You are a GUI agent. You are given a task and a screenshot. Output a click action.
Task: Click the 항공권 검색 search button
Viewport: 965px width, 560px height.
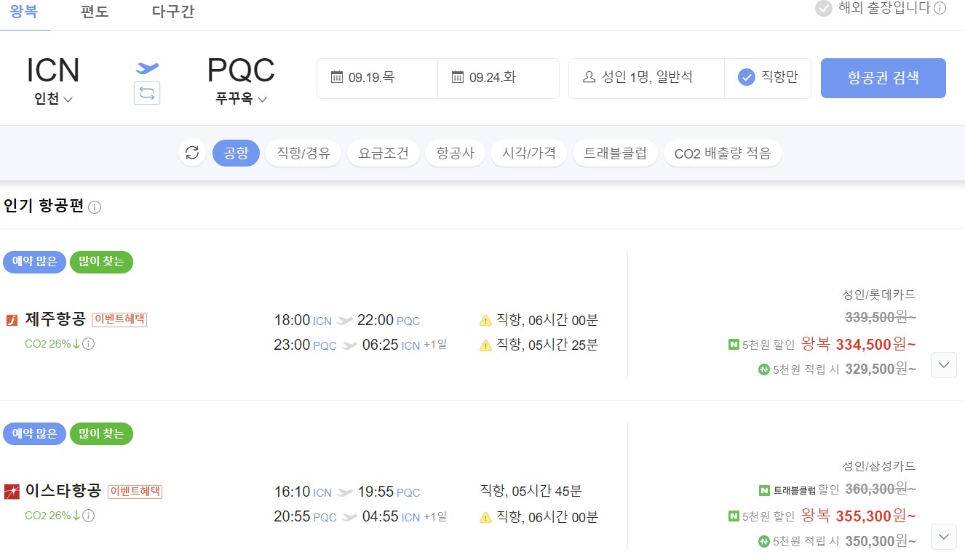(x=883, y=79)
